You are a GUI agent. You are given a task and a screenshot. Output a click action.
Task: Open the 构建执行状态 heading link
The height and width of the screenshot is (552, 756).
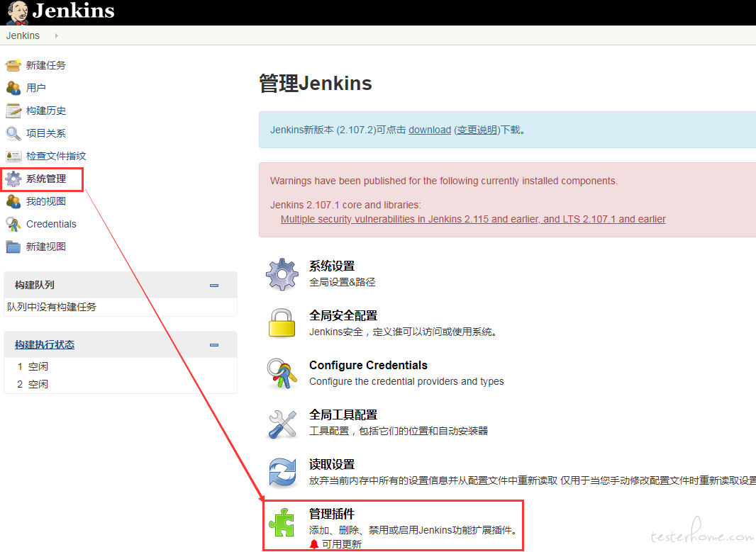tap(45, 344)
